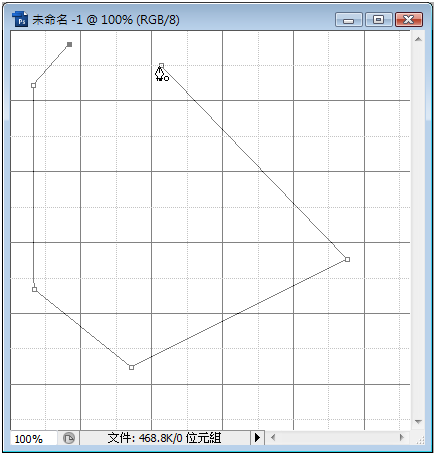This screenshot has width=436, height=455.
Task: Click the horizontal scrollbar left arrow
Action: (273, 437)
